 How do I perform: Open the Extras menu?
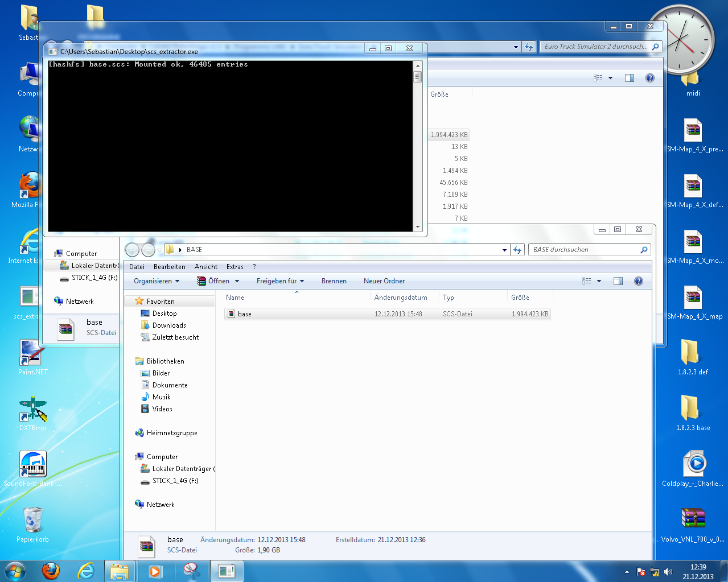click(235, 267)
